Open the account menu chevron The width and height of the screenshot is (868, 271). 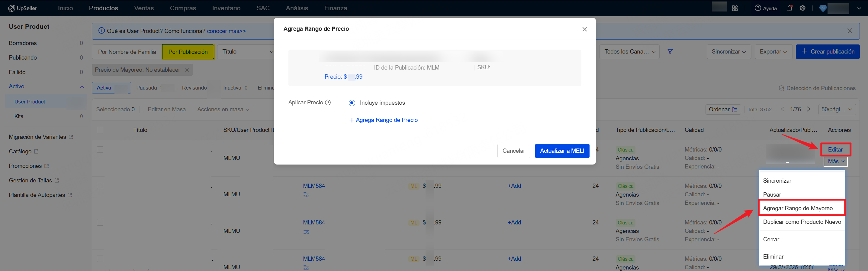[859, 8]
